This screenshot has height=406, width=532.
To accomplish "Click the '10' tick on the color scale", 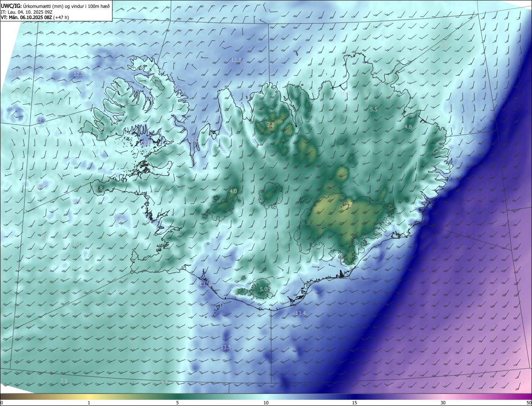I will point(266,403).
